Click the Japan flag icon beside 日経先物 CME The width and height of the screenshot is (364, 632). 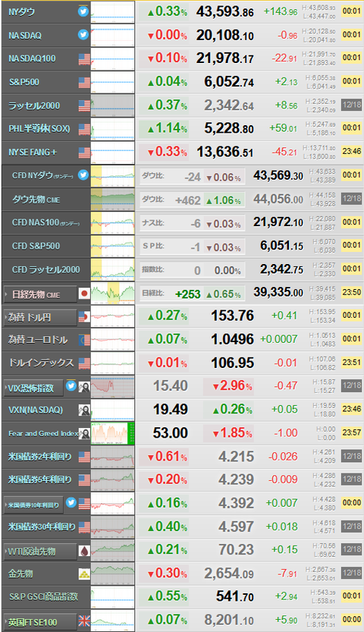coord(84,294)
